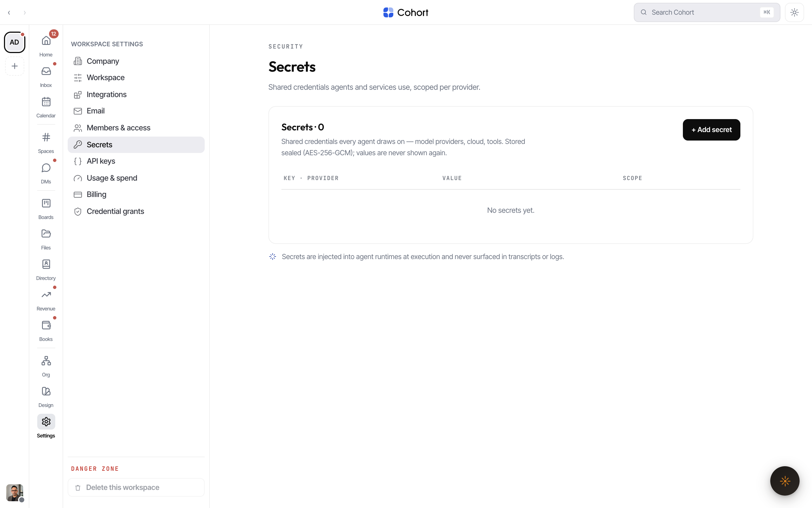Open the Org chart icon
The height and width of the screenshot is (508, 812).
click(x=46, y=361)
